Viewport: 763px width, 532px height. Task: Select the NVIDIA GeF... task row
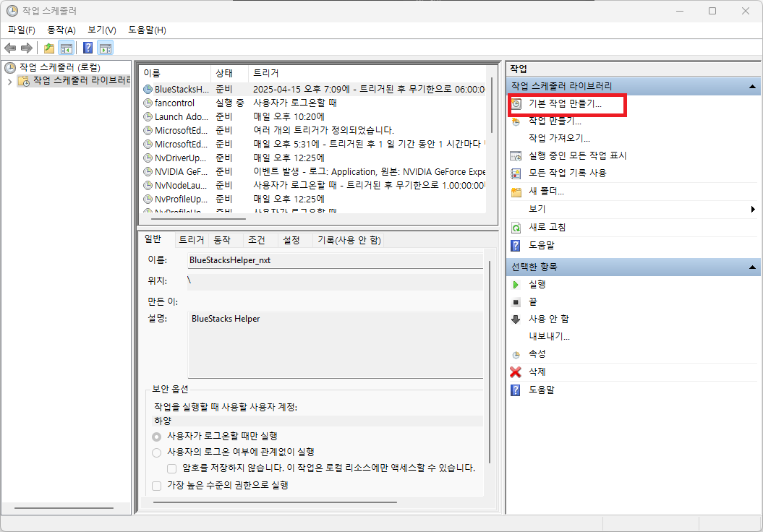point(313,172)
